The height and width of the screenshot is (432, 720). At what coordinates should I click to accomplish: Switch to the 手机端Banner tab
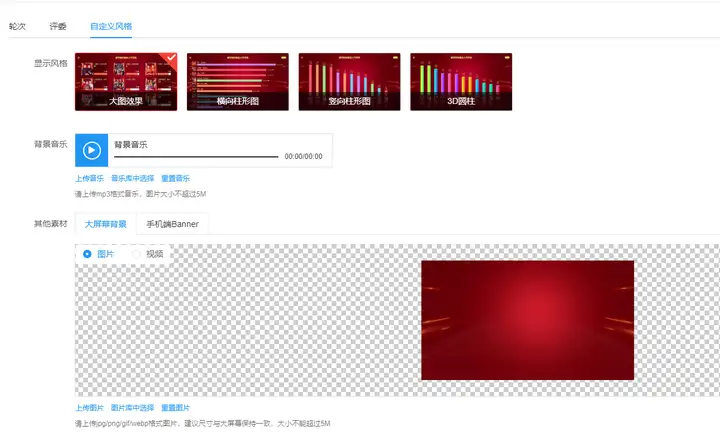click(x=173, y=224)
